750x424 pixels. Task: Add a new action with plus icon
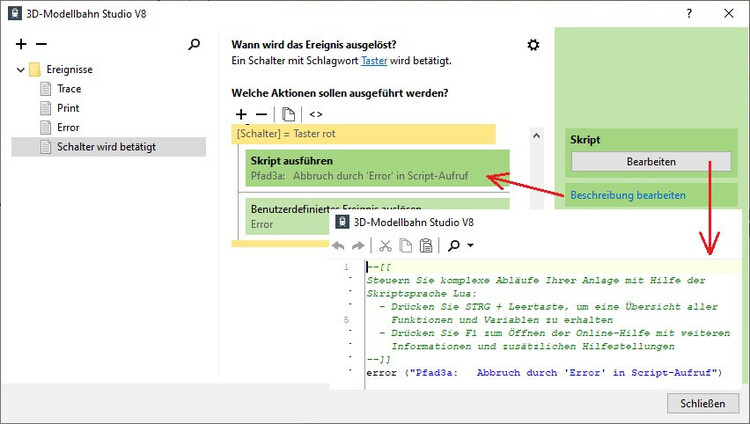(x=241, y=114)
